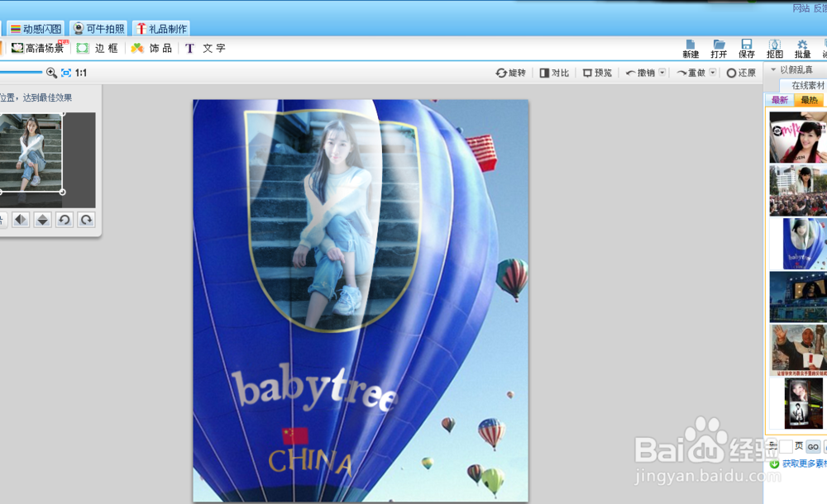Click the green download arrow icon
This screenshot has height=504, width=827.
(774, 464)
